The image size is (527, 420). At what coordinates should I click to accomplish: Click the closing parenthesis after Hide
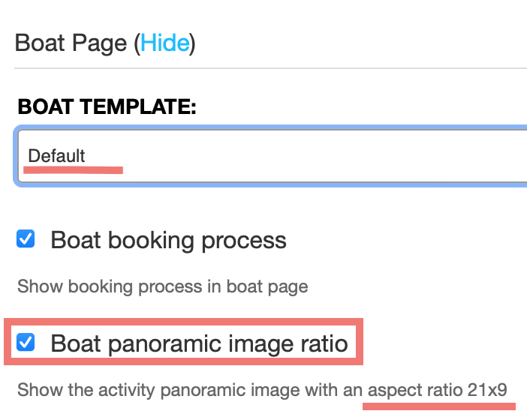[193, 43]
